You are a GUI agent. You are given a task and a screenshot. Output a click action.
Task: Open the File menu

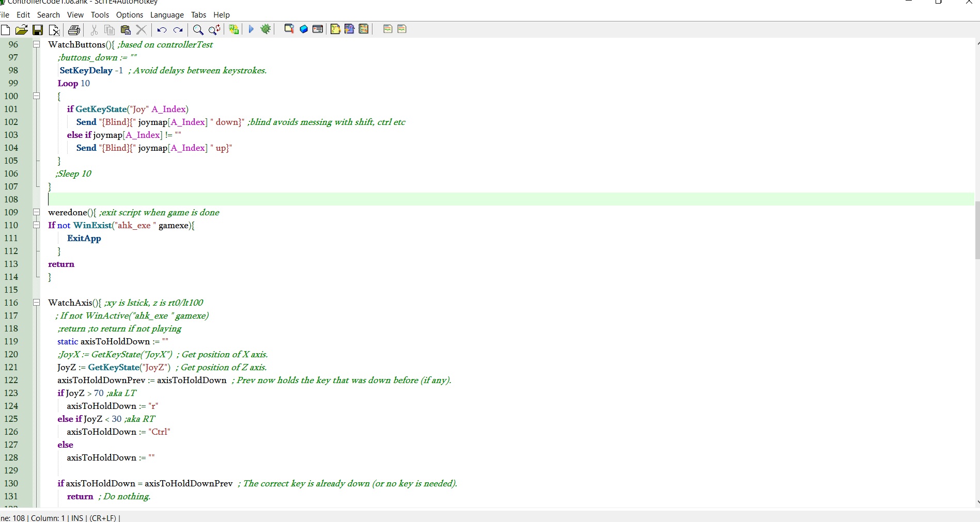[5, 15]
